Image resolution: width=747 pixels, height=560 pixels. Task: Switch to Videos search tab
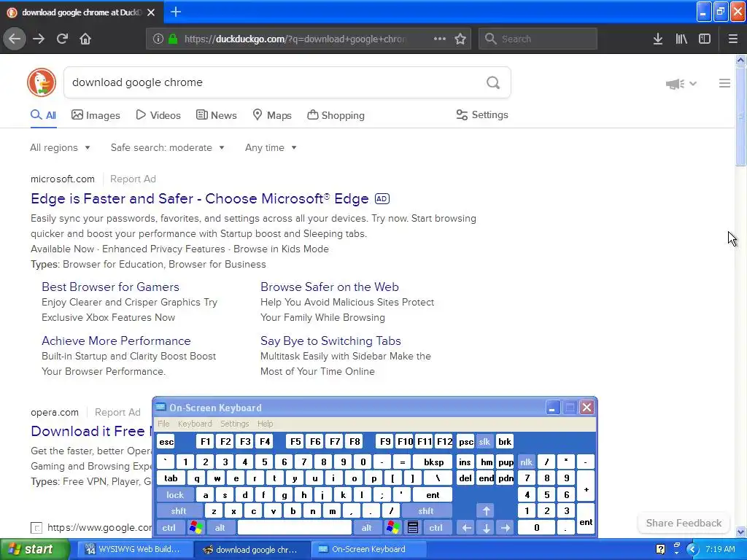tap(158, 115)
